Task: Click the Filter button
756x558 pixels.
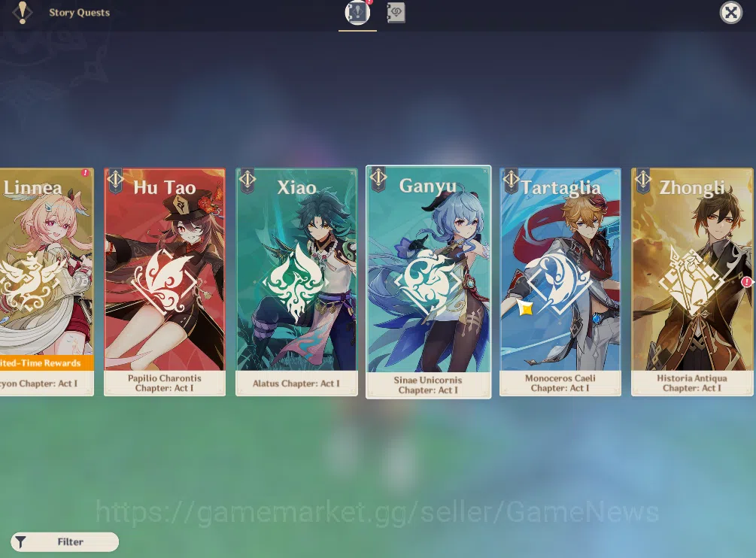Action: click(x=65, y=541)
